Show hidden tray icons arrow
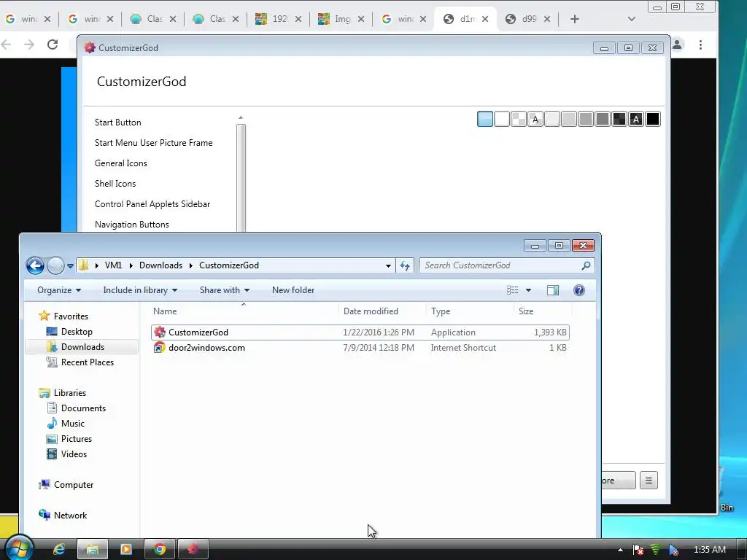 tap(620, 550)
